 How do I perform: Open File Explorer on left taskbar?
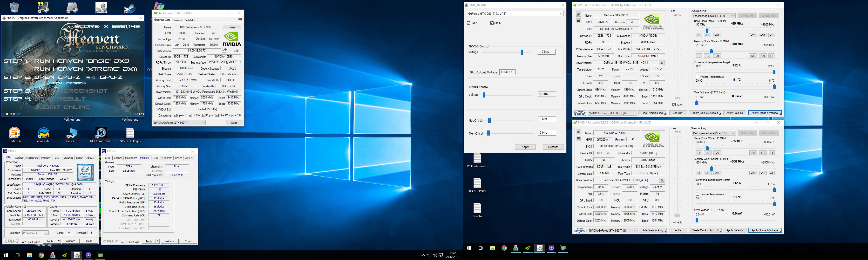(x=29, y=255)
